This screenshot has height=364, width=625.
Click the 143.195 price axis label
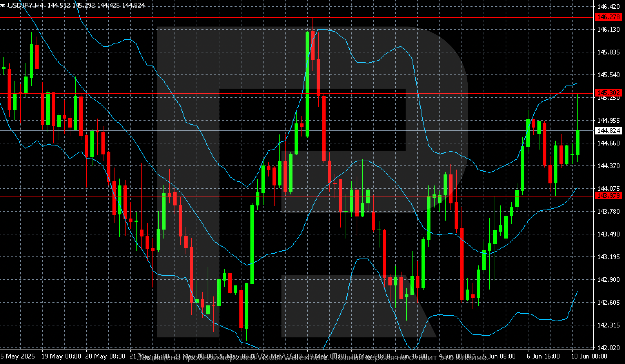point(608,257)
